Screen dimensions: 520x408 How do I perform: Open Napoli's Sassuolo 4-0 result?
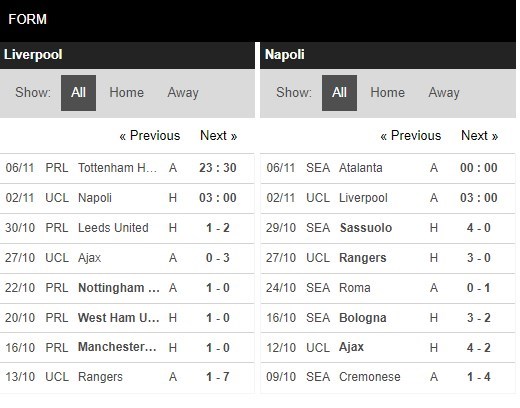point(388,228)
